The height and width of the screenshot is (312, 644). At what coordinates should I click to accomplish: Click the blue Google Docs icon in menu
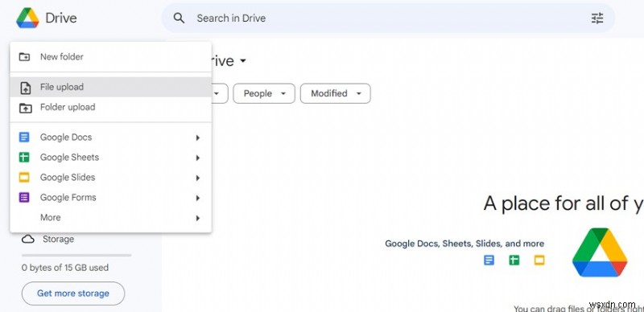click(x=25, y=138)
